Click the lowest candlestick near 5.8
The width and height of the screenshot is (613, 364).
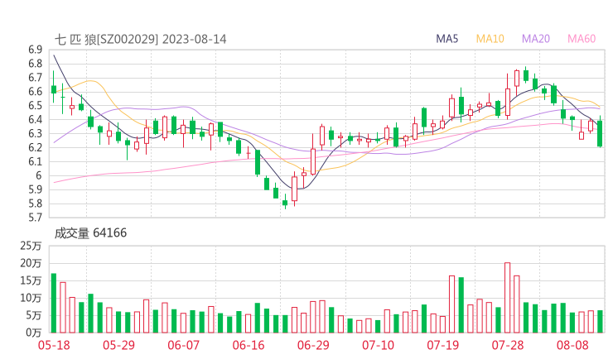pos(285,203)
